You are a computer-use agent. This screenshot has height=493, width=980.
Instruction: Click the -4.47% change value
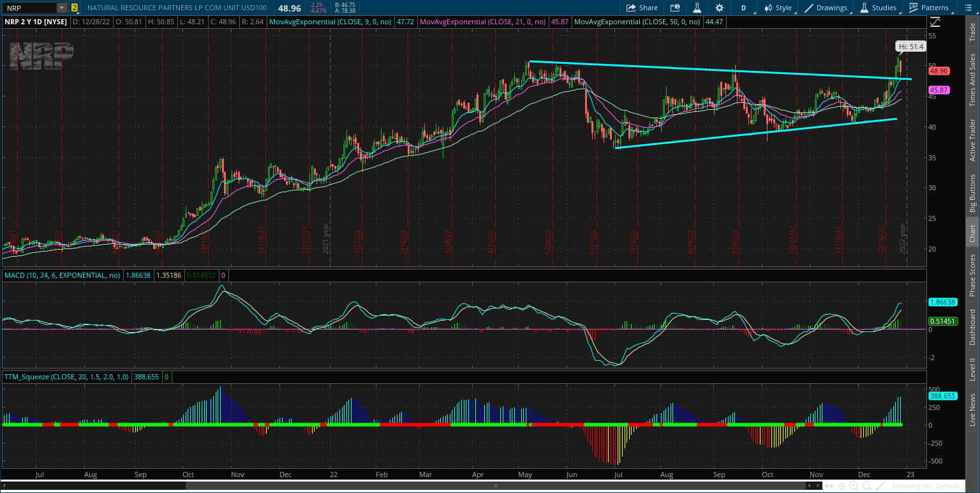(x=318, y=11)
